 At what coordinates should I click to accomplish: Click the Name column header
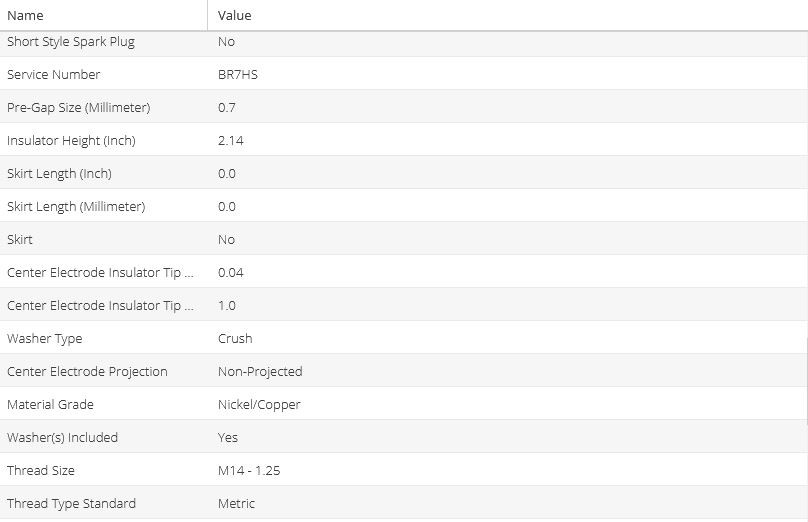pyautogui.click(x=25, y=16)
